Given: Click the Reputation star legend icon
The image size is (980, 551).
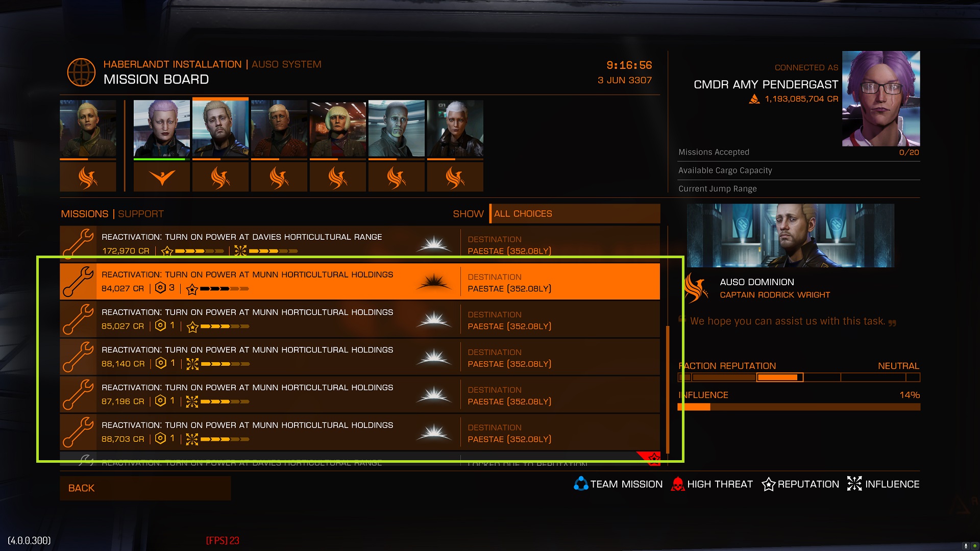Looking at the screenshot, I should click(x=768, y=484).
